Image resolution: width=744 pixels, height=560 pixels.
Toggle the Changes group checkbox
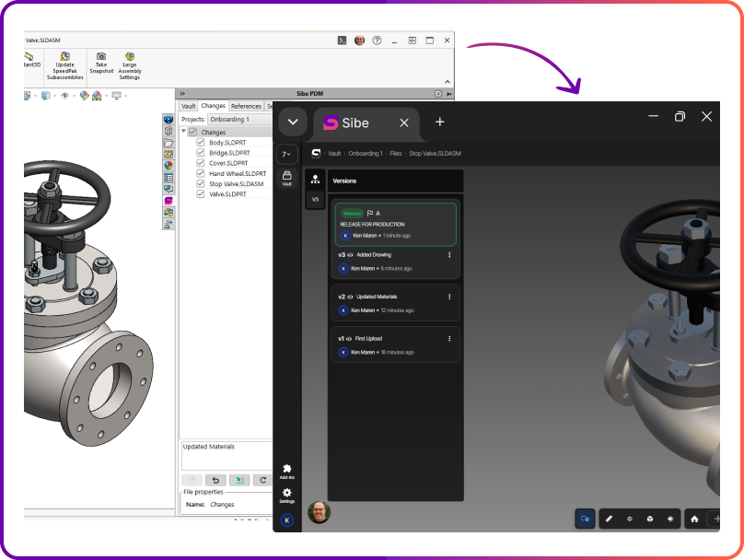pos(192,132)
